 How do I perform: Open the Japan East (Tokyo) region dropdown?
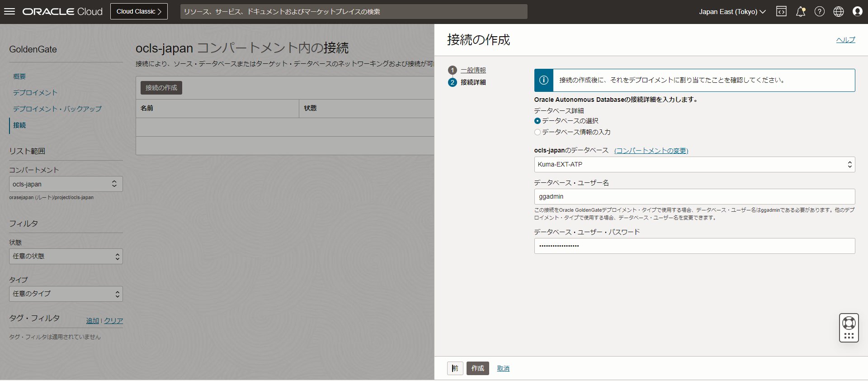click(732, 12)
